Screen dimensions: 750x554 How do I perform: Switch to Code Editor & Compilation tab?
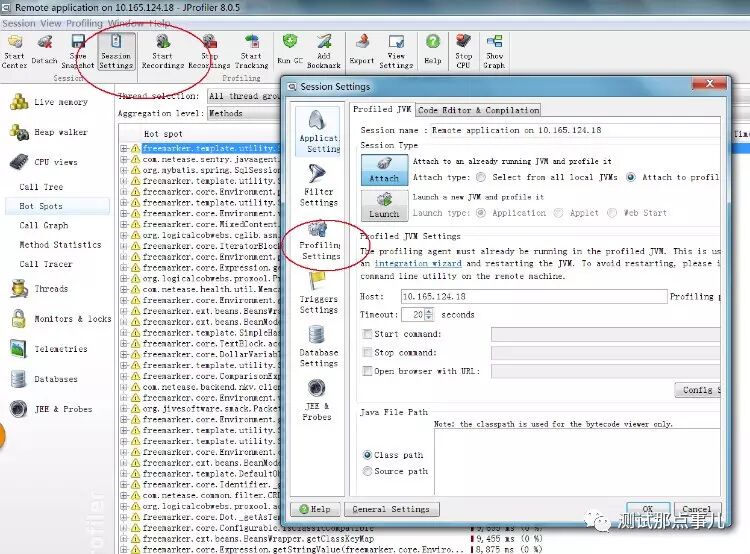tap(478, 110)
